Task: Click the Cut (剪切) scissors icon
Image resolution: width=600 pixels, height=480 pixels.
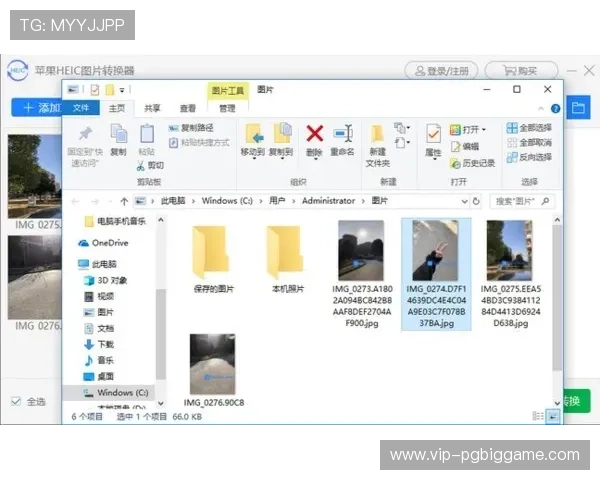Action: tap(140, 165)
